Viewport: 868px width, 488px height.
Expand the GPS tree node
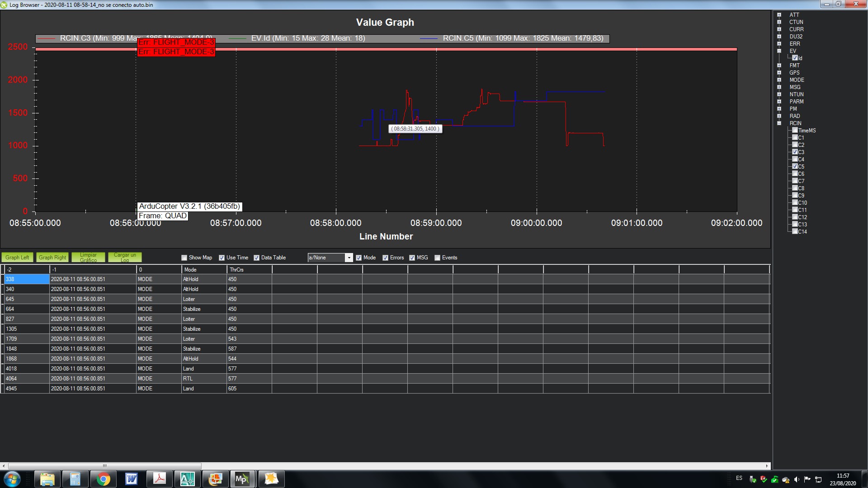click(779, 73)
